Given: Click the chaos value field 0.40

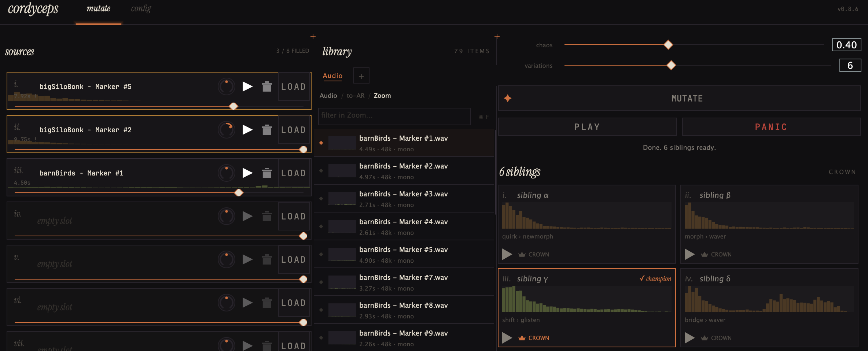Looking at the screenshot, I should point(846,45).
